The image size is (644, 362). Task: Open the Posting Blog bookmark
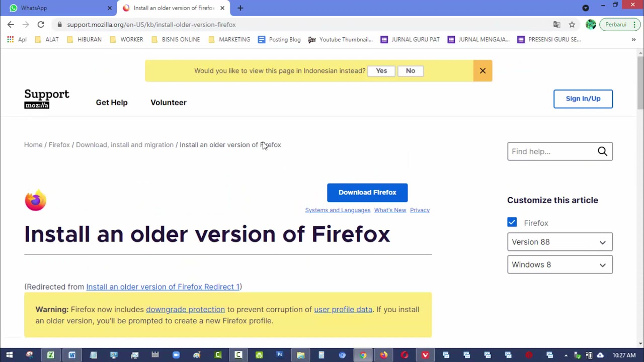(x=279, y=39)
